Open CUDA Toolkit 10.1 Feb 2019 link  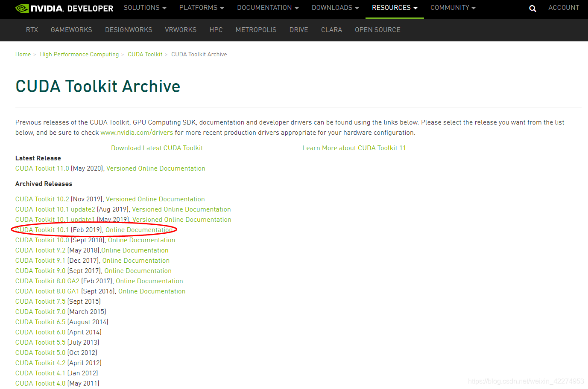42,230
